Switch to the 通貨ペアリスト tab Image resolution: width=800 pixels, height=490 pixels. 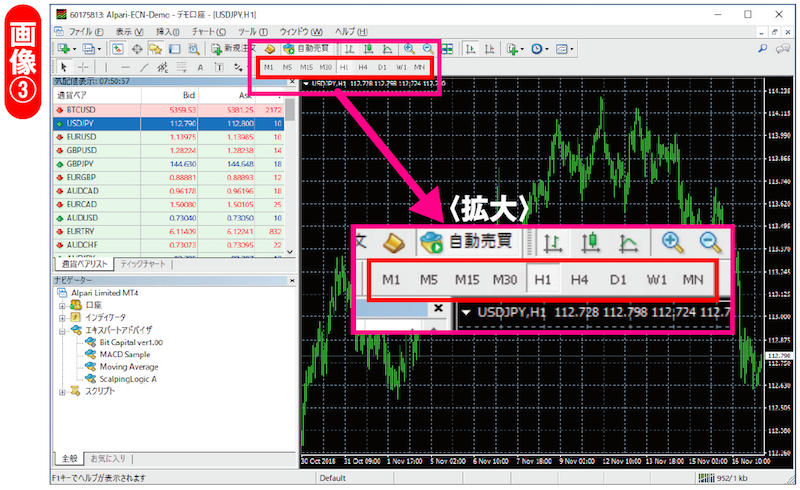[x=84, y=264]
